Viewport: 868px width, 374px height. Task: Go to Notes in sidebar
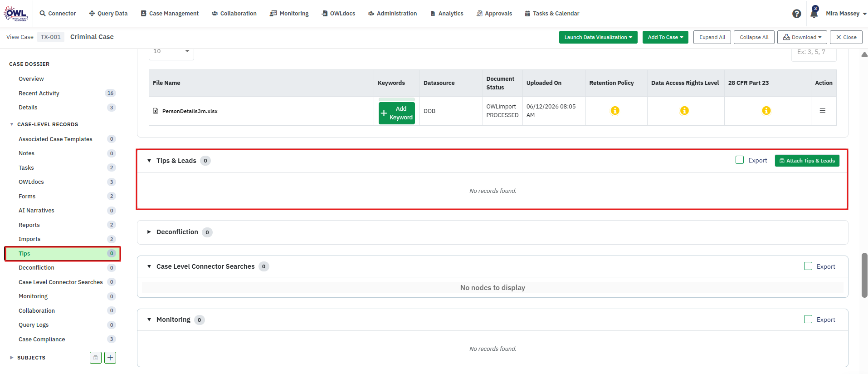coord(27,153)
